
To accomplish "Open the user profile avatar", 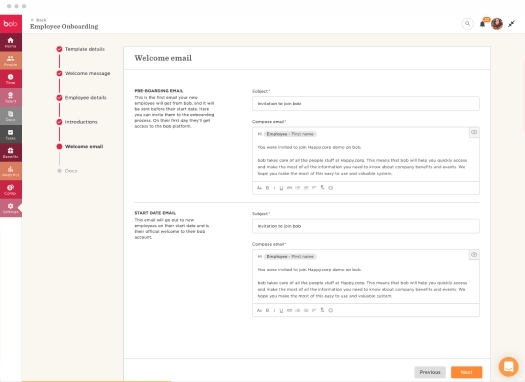I will click(497, 24).
